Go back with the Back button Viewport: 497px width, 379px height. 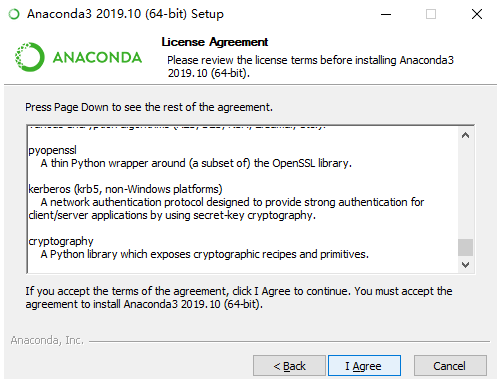[x=289, y=366]
